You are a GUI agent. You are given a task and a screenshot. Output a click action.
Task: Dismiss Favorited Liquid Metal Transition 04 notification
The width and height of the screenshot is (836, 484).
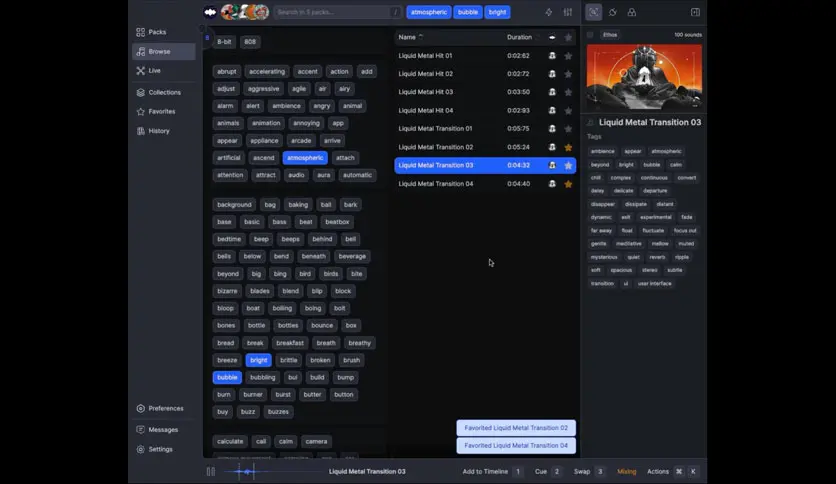pos(516,446)
